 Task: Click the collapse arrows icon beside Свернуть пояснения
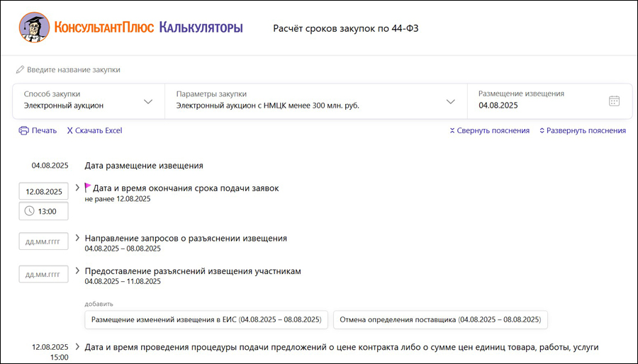452,130
